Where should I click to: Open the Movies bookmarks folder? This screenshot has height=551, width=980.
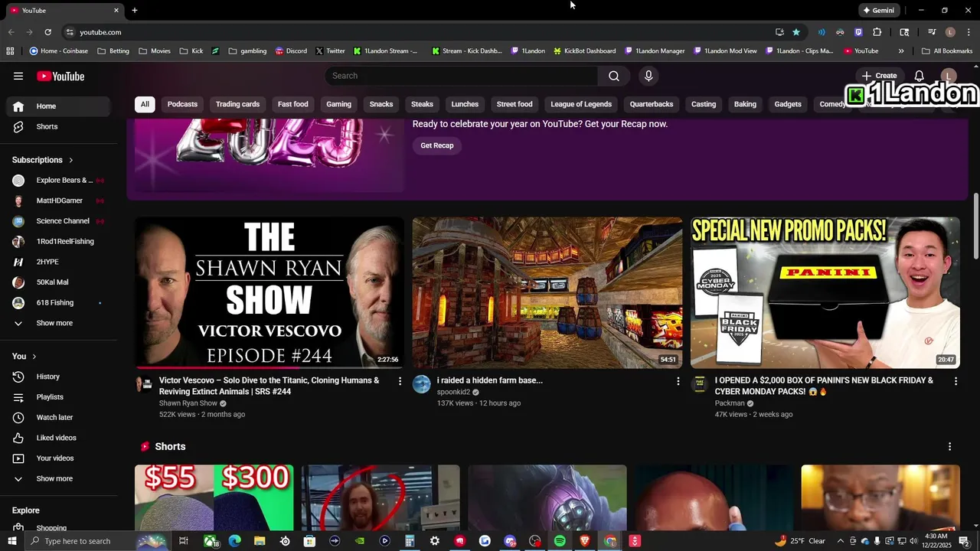(155, 51)
